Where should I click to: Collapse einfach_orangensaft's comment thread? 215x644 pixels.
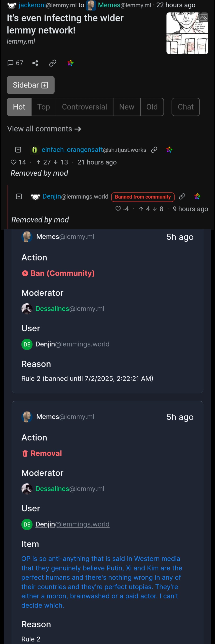point(18,150)
